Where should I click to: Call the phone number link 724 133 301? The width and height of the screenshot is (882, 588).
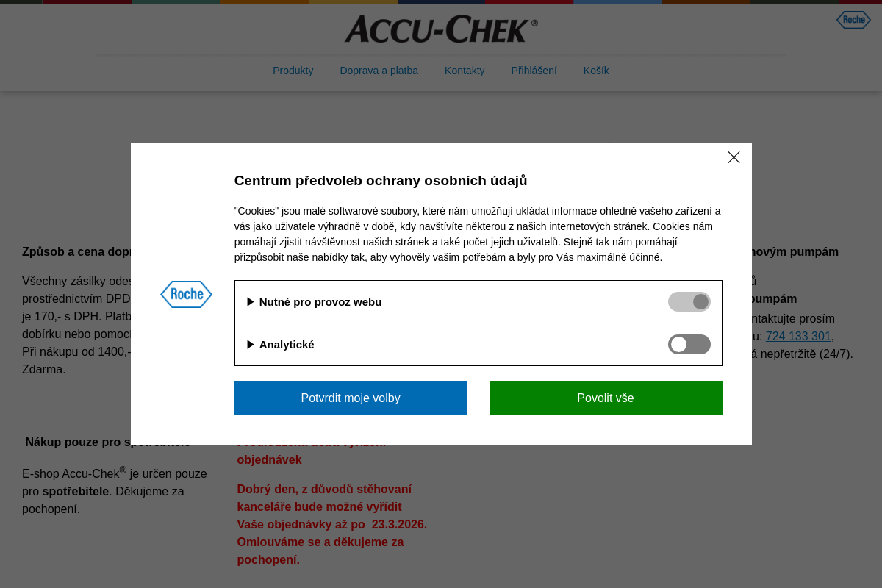pos(798,336)
